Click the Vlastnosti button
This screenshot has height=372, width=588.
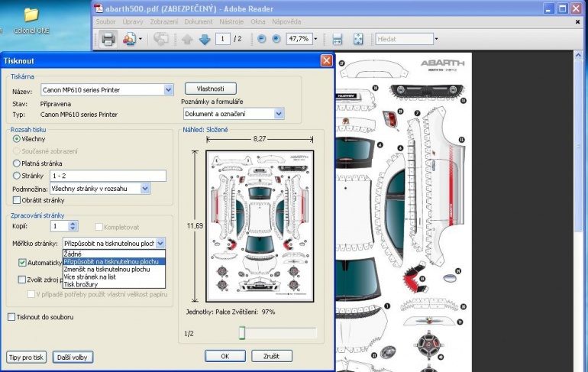click(x=210, y=89)
